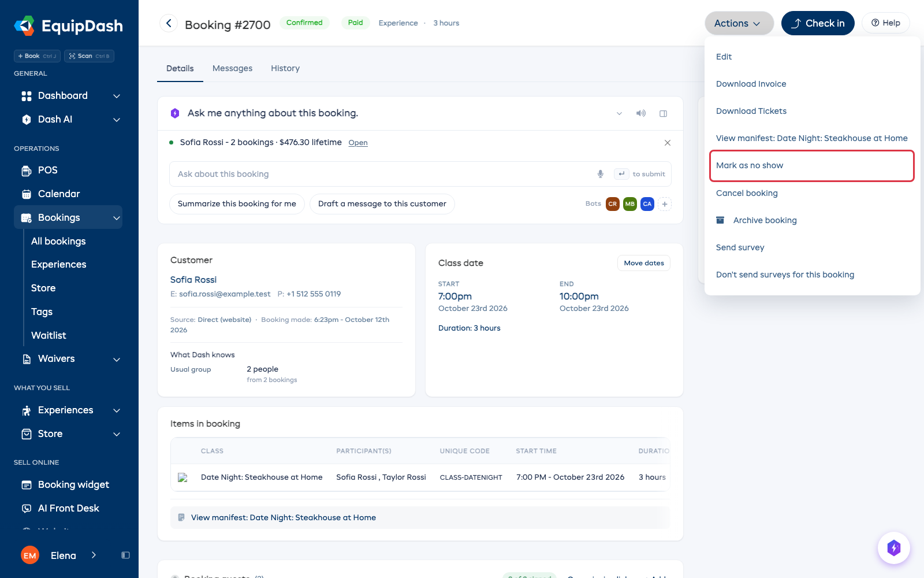This screenshot has width=924, height=578.
Task: Dismiss the Sofia Rossi customer summary row
Action: click(668, 143)
